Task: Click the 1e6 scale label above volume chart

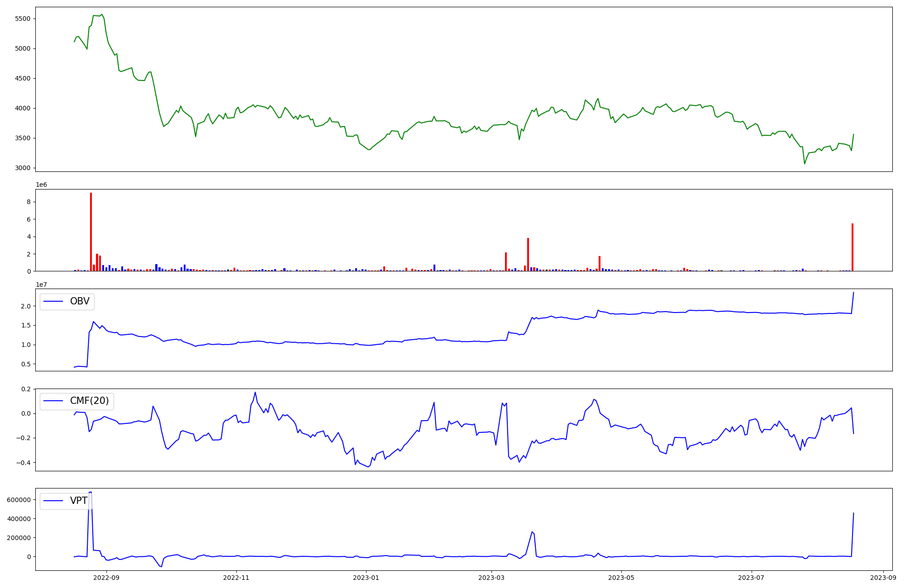Action: coord(42,185)
